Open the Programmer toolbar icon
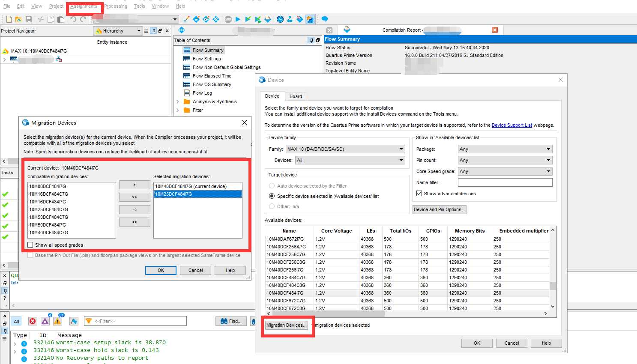The width and height of the screenshot is (637, 364). pyautogui.click(x=300, y=19)
